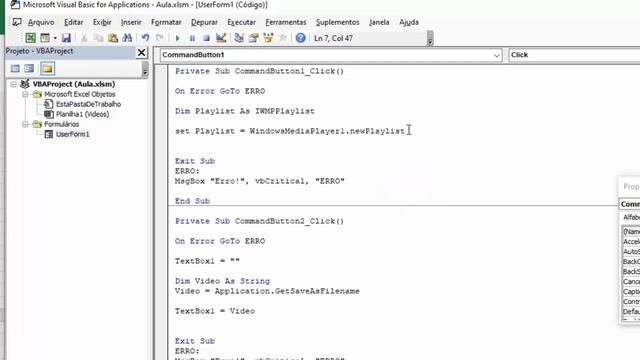The image size is (640, 360).
Task: Click line Video = Application.GetSaveAsFilename
Action: [267, 291]
